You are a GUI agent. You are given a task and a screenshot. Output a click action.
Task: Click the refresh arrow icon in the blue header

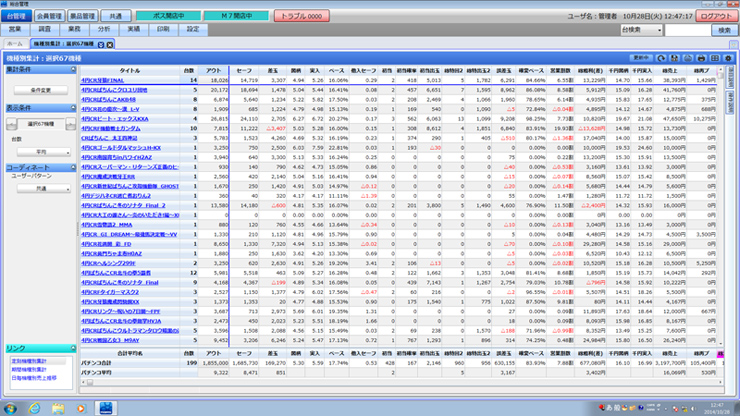661,58
